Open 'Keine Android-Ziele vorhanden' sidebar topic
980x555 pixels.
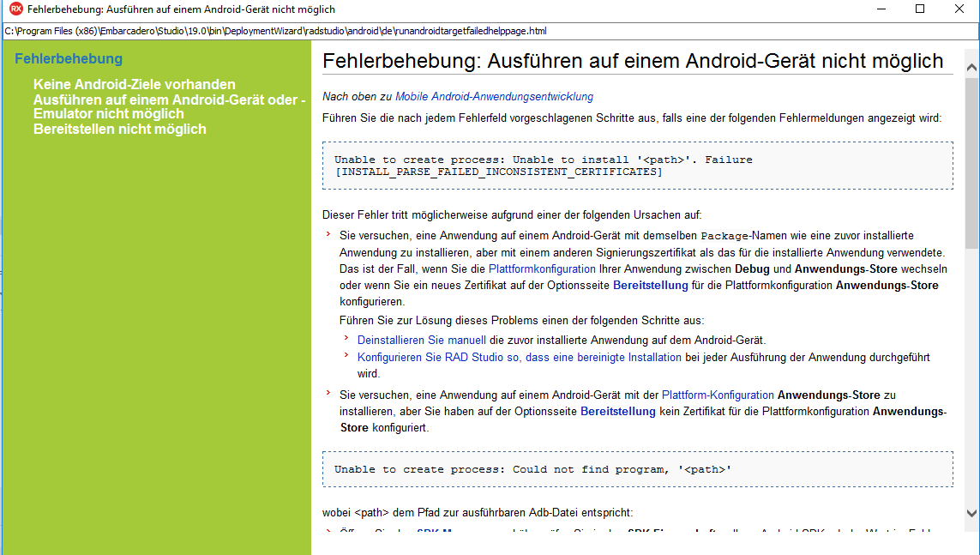click(134, 85)
